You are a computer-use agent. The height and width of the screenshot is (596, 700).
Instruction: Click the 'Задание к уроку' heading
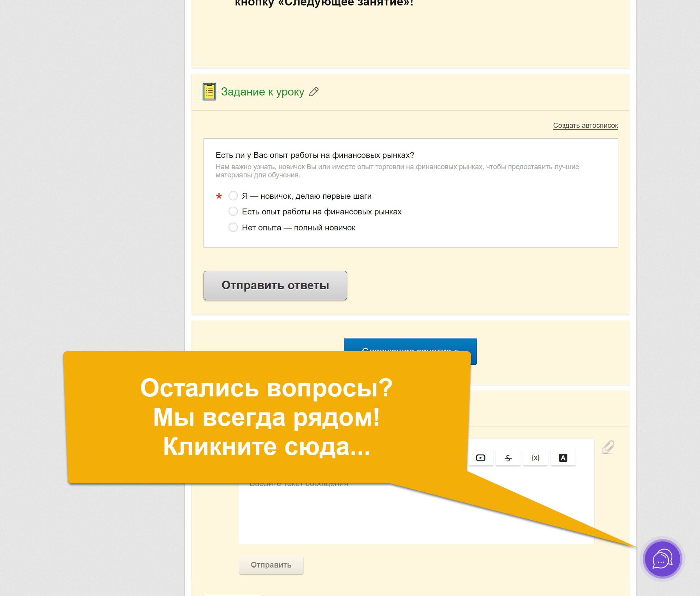262,92
